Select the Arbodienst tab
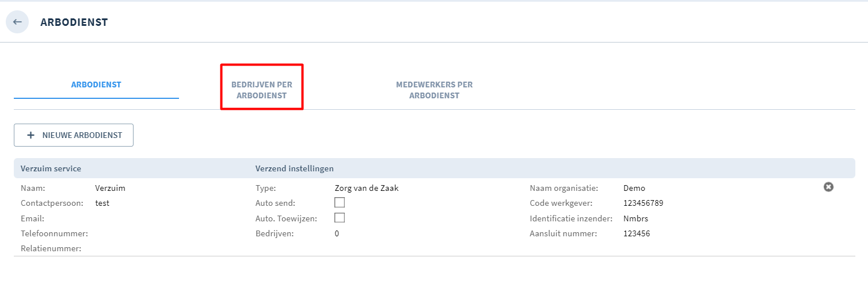The width and height of the screenshot is (868, 284). pyautogui.click(x=96, y=85)
